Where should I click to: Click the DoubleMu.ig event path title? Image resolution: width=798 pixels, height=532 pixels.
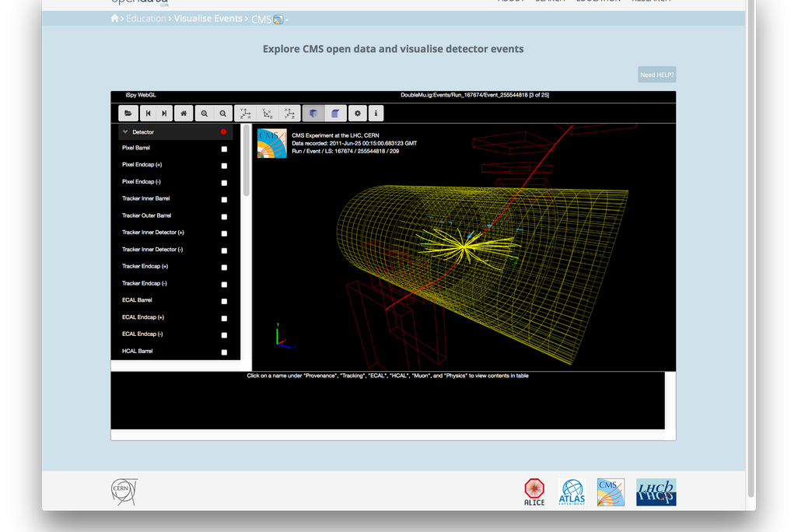coord(474,95)
